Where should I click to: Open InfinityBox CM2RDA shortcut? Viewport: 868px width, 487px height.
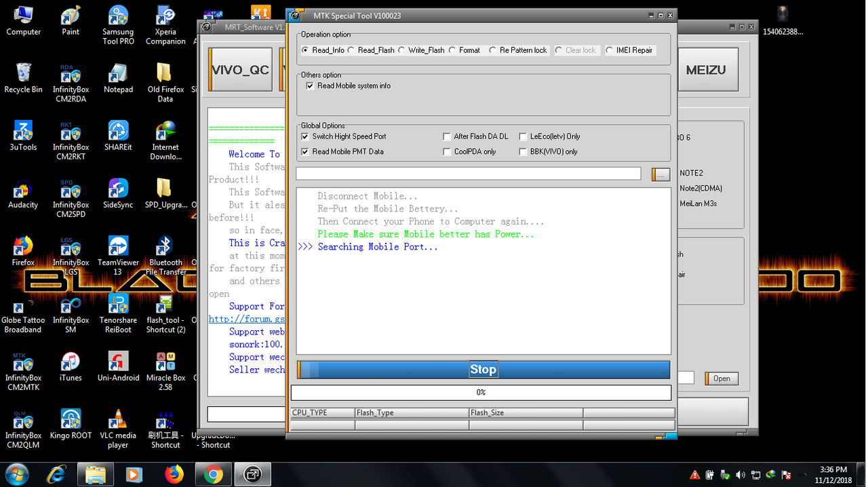point(71,83)
